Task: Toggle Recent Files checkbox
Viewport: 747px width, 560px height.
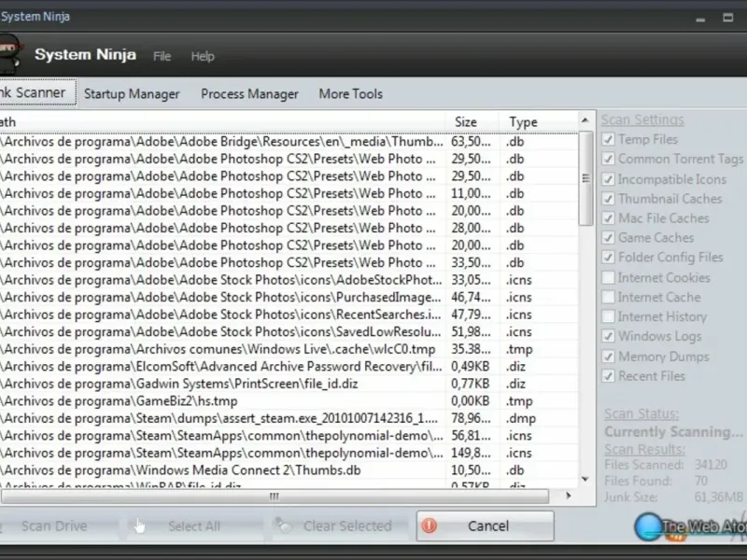Action: tap(608, 376)
